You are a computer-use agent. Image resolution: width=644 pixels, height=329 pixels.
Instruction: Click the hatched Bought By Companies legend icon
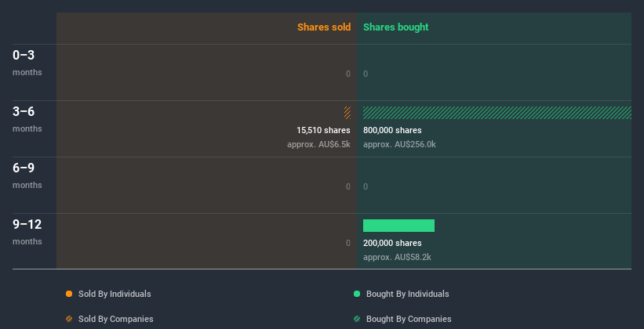(x=357, y=319)
